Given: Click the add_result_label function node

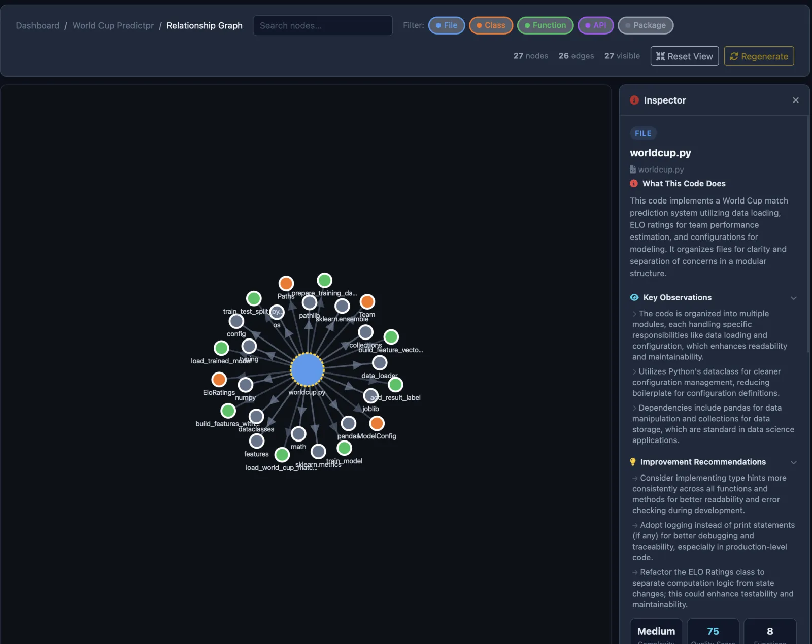Looking at the screenshot, I should point(395,385).
